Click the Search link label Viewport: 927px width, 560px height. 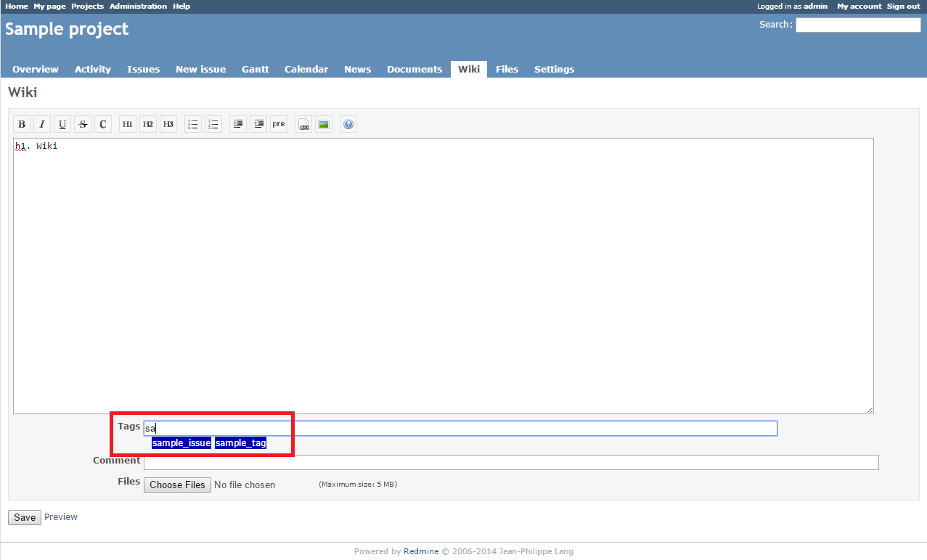775,25
